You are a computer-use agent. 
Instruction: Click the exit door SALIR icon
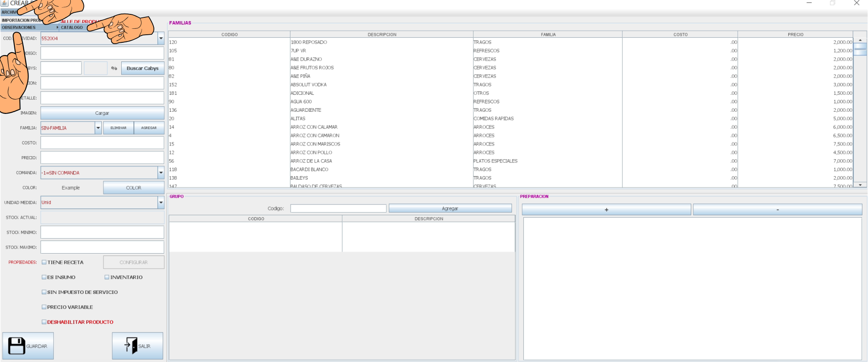tap(131, 346)
